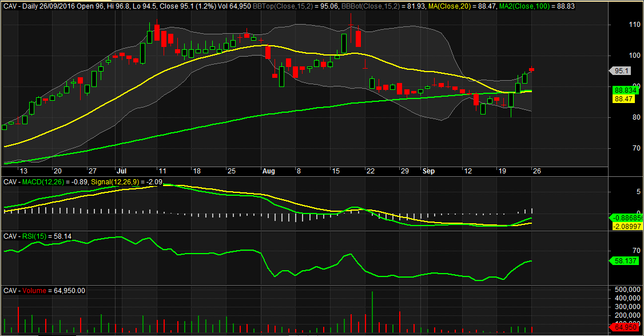The width and height of the screenshot is (644, 336).
Task: Click the Sep marker on date axis
Action: pyautogui.click(x=428, y=171)
